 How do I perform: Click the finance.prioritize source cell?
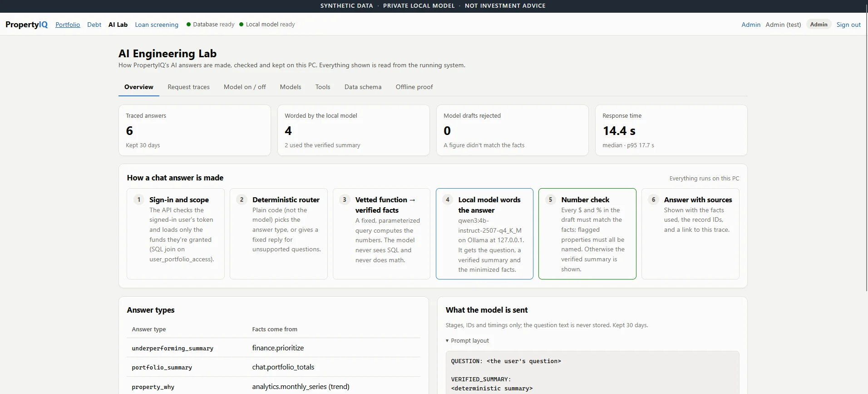(x=278, y=348)
